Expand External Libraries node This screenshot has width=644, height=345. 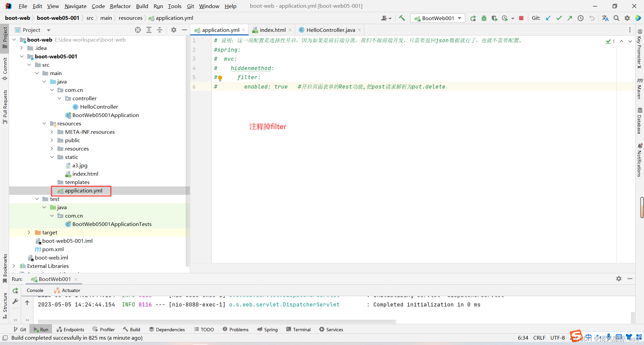tap(14, 266)
